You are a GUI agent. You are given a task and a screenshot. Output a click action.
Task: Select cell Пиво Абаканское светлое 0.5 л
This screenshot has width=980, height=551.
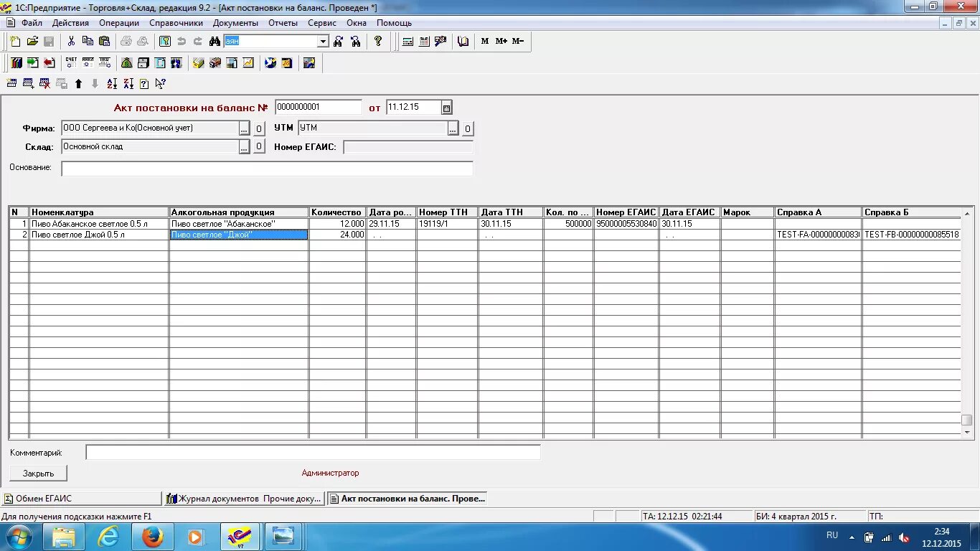pyautogui.click(x=99, y=224)
